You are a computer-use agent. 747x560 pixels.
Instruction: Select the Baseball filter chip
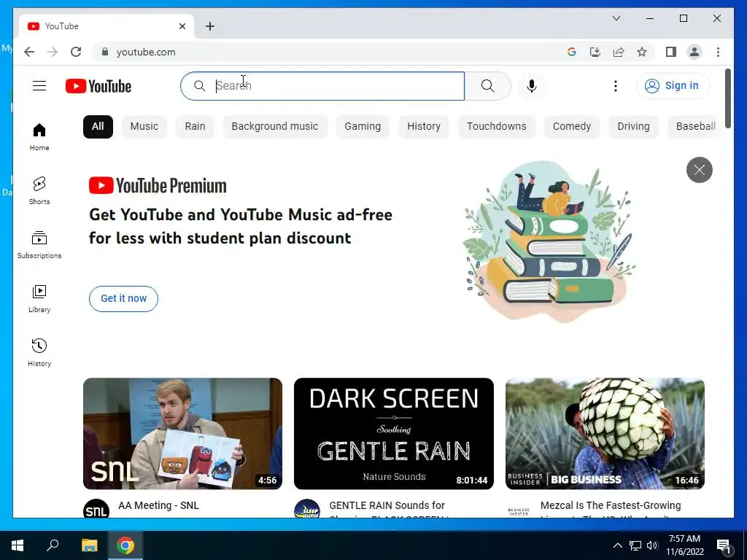695,126
